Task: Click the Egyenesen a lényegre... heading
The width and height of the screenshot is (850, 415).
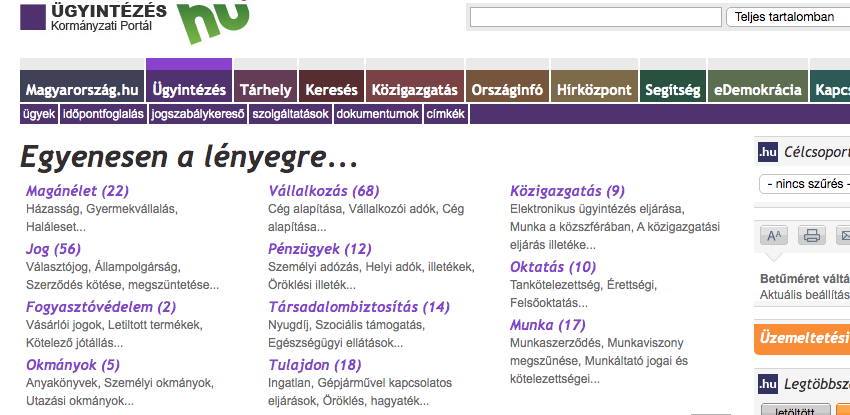Action: coord(189,157)
